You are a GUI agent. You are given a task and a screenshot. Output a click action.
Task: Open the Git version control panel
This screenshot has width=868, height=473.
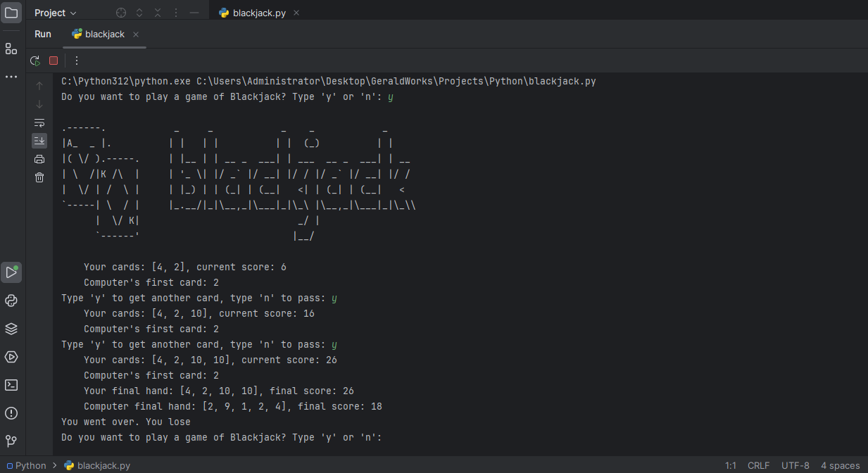(x=11, y=441)
